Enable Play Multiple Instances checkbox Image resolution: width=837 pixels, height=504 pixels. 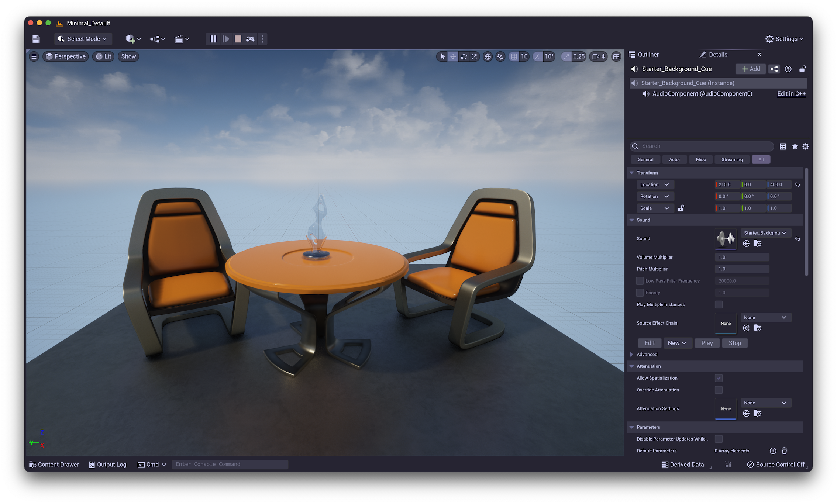[x=718, y=304]
